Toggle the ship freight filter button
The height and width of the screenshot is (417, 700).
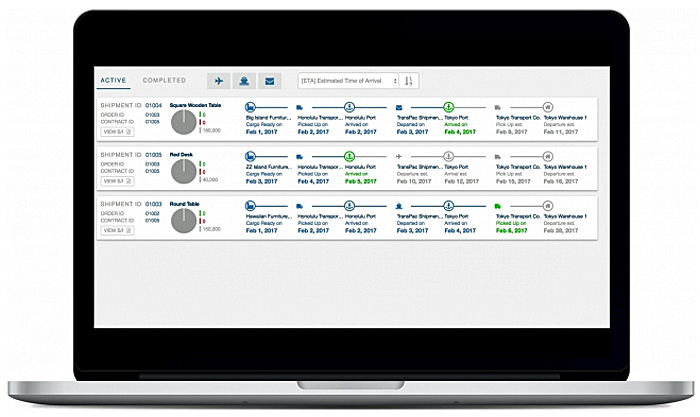244,81
